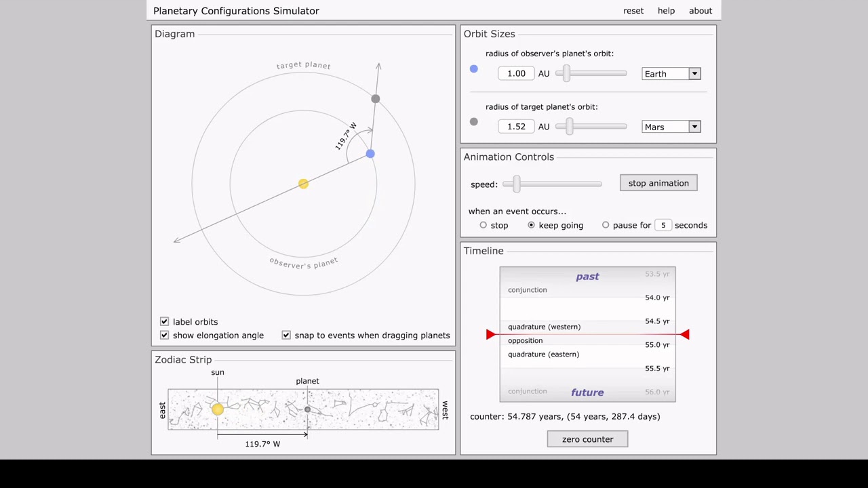Viewport: 868px width, 488px height.
Task: Click the sun marker in Zodiac Strip
Action: pos(217,409)
